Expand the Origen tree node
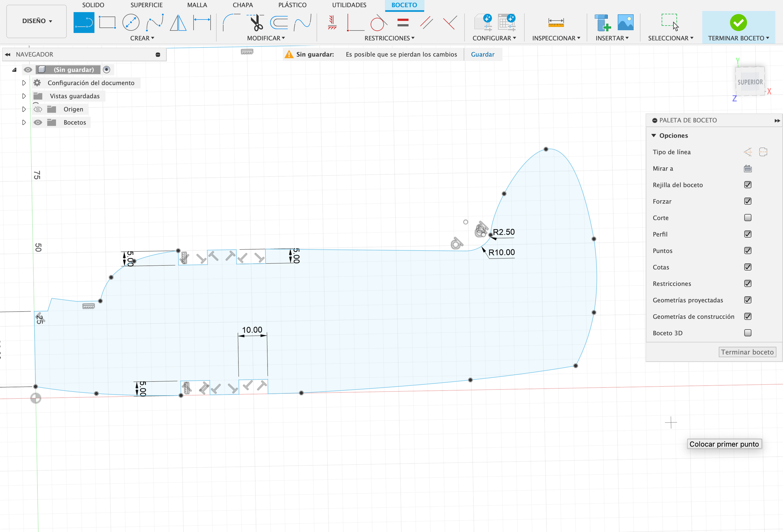 [24, 110]
